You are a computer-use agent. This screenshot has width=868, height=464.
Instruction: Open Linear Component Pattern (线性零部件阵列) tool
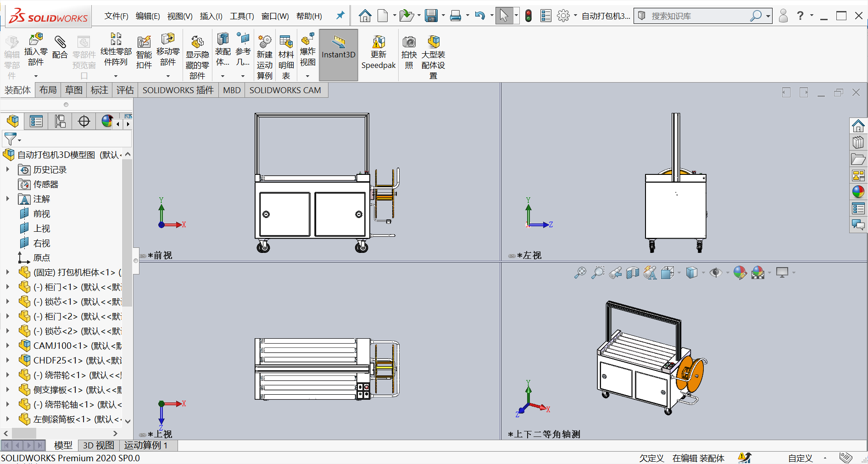pos(116,39)
